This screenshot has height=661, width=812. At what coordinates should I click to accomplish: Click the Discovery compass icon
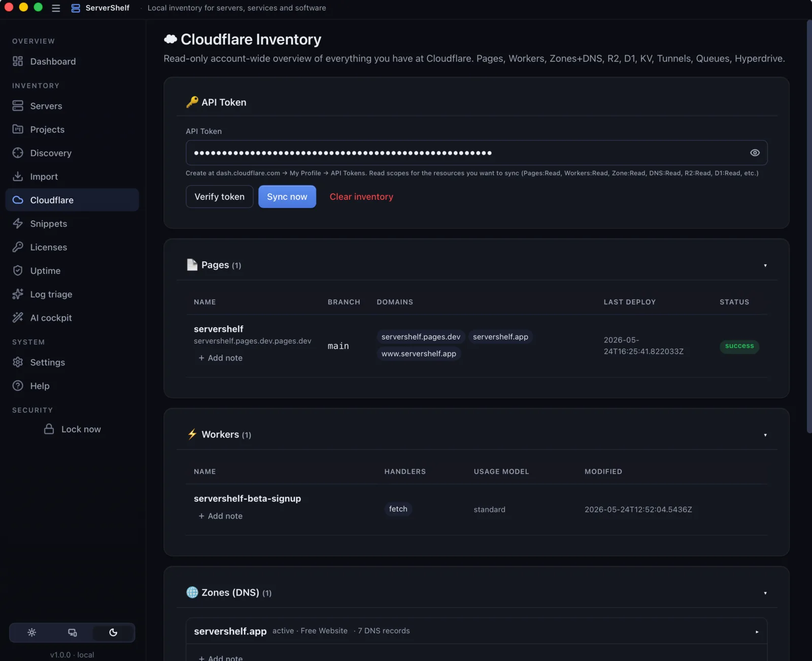pyautogui.click(x=18, y=153)
